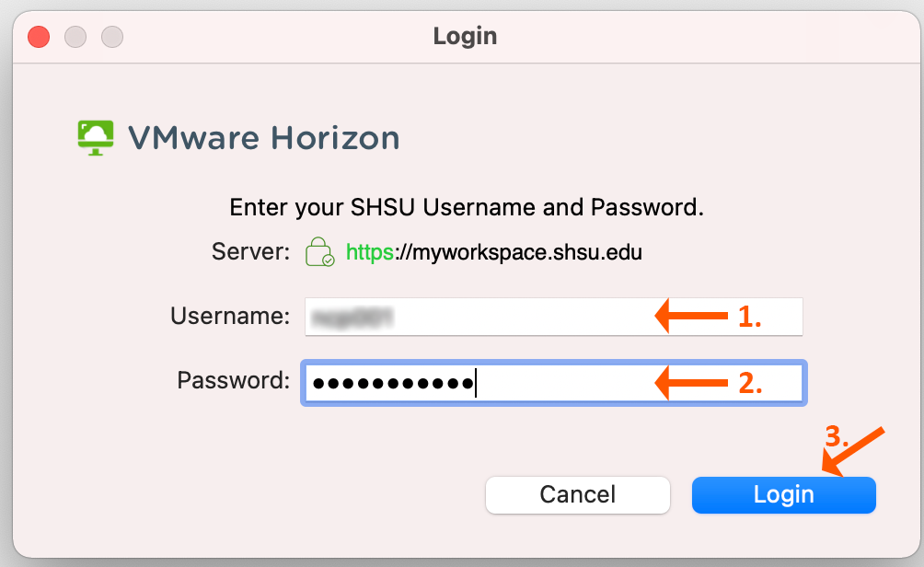Select the Username input field
The height and width of the screenshot is (567, 924).
pos(552,316)
